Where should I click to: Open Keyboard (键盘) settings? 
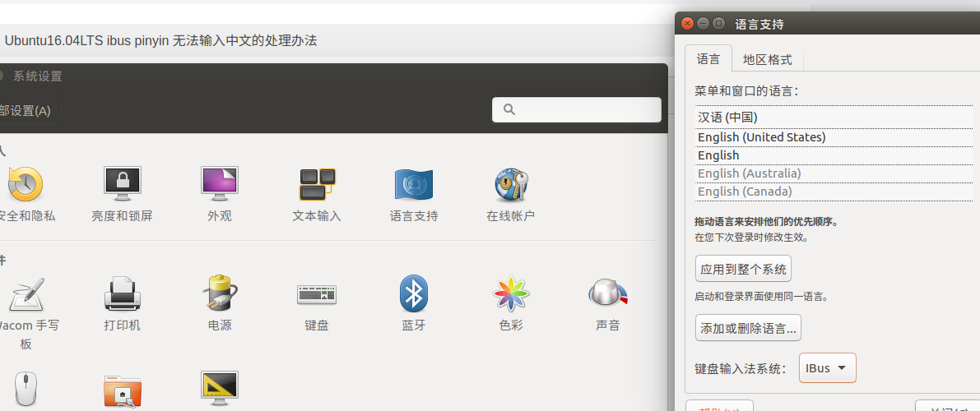[316, 294]
